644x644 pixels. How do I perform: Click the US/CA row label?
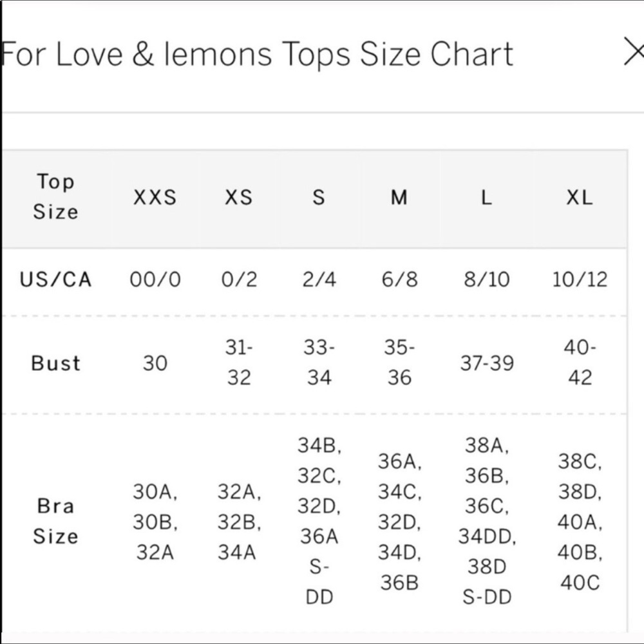click(x=55, y=279)
